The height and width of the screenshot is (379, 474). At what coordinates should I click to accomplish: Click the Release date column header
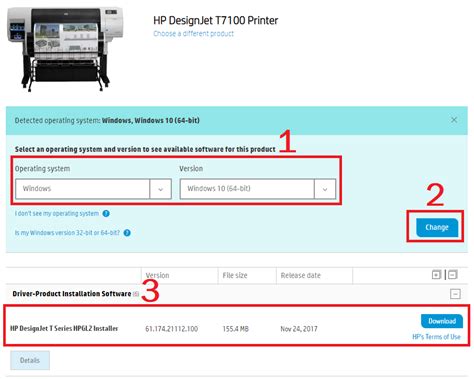(301, 275)
